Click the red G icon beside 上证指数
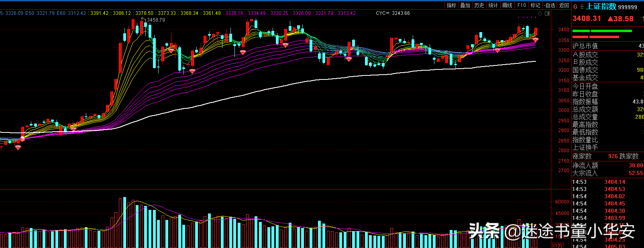This screenshot has height=248, width=644. (575, 7)
